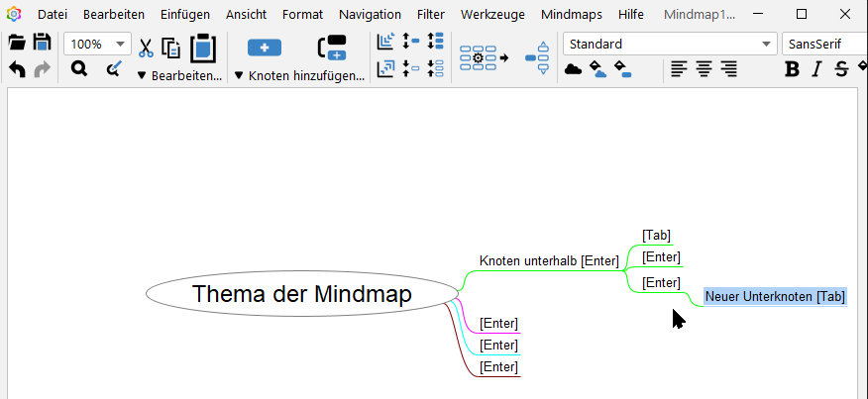Open the zoom 100% dropdown
Image resolution: width=868 pixels, height=399 pixels.
pos(97,44)
